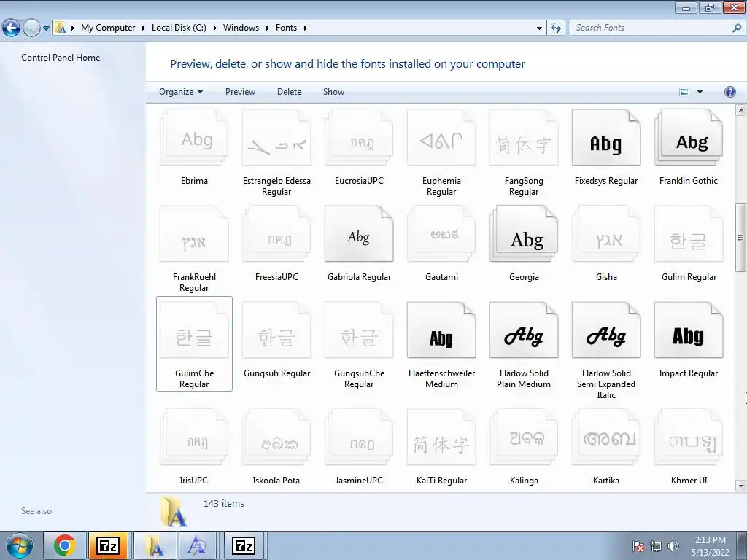This screenshot has width=747, height=560.
Task: Select the FrankRuehl Regular font icon
Action: 194,233
